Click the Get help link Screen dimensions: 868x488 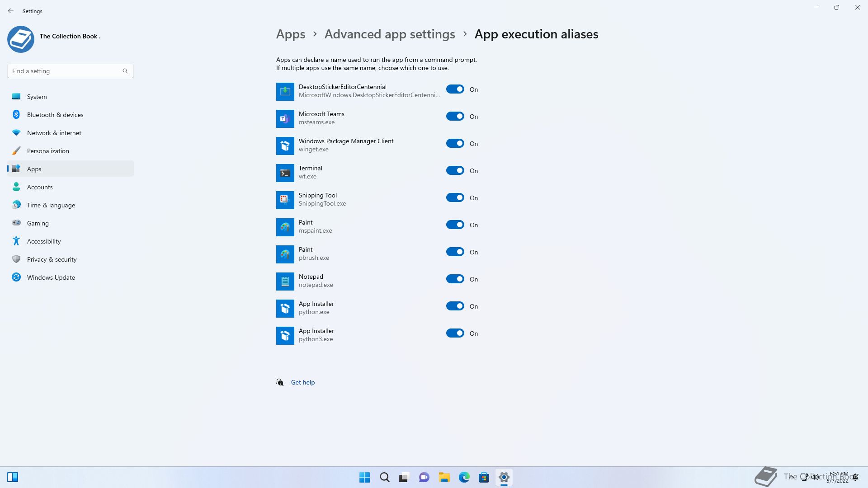302,382
